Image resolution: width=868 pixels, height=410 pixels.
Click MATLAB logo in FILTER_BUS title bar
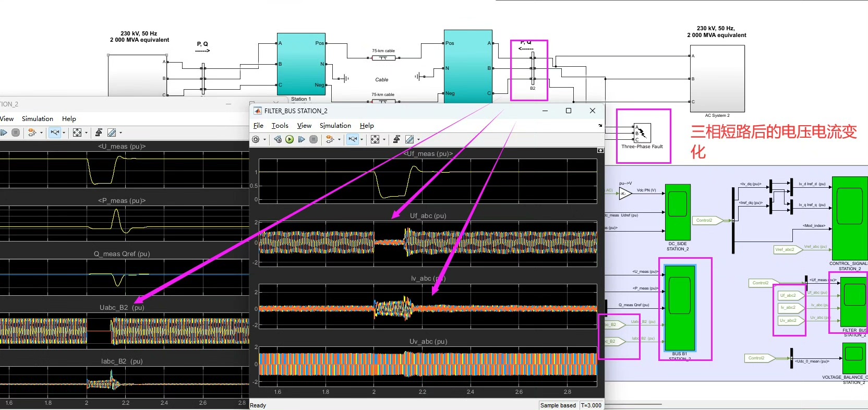click(257, 111)
